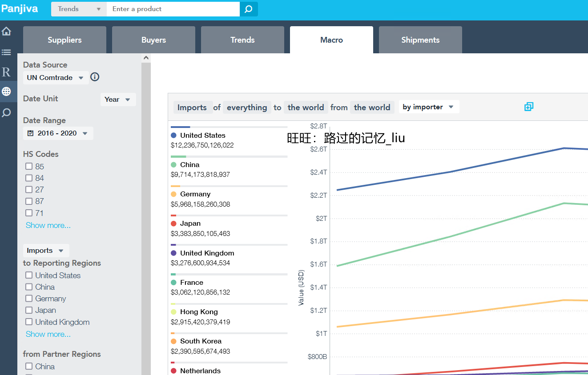Image resolution: width=588 pixels, height=375 pixels.
Task: Click the filter panel vertical scrollbar
Action: (x=146, y=218)
